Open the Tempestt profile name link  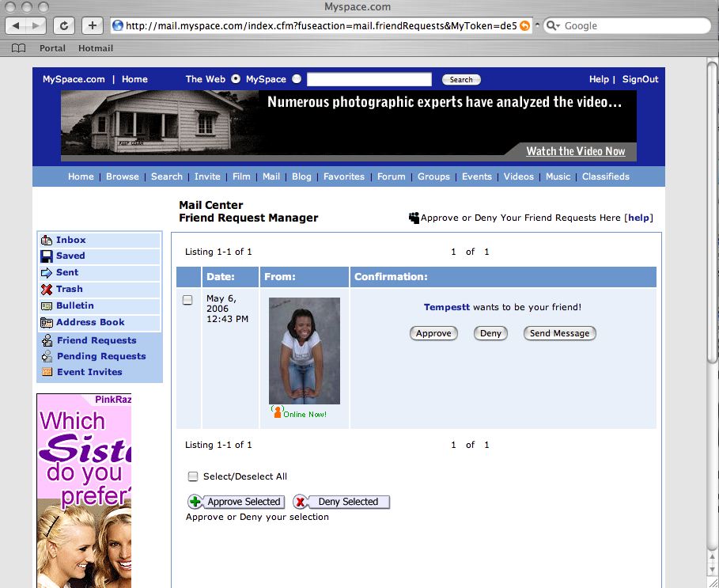point(447,307)
